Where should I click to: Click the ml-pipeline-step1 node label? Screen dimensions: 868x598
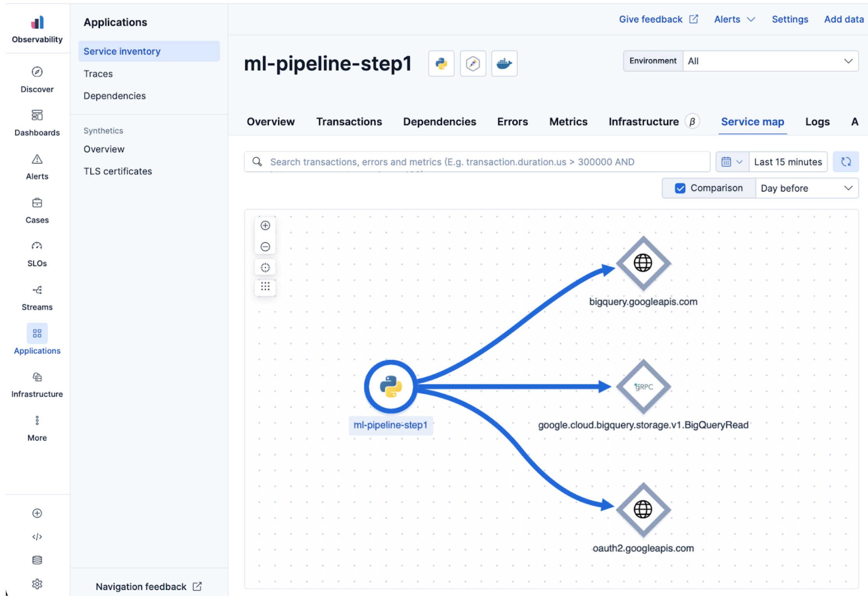[391, 425]
